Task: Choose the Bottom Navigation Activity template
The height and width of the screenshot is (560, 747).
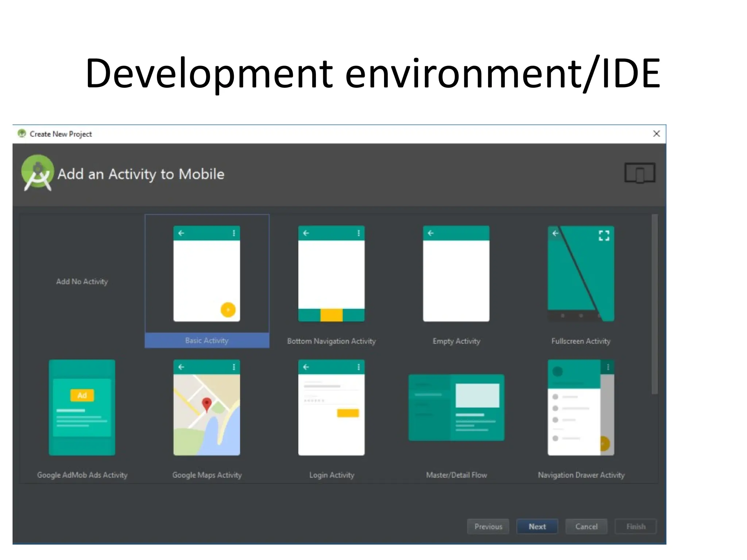Action: pyautogui.click(x=331, y=273)
